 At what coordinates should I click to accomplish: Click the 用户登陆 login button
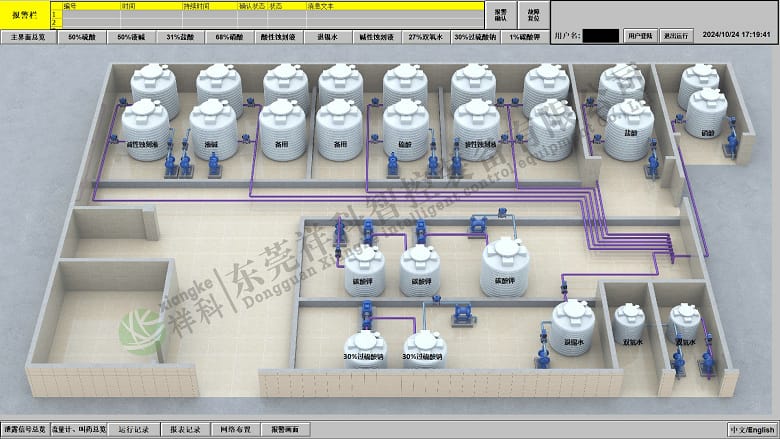click(x=637, y=35)
